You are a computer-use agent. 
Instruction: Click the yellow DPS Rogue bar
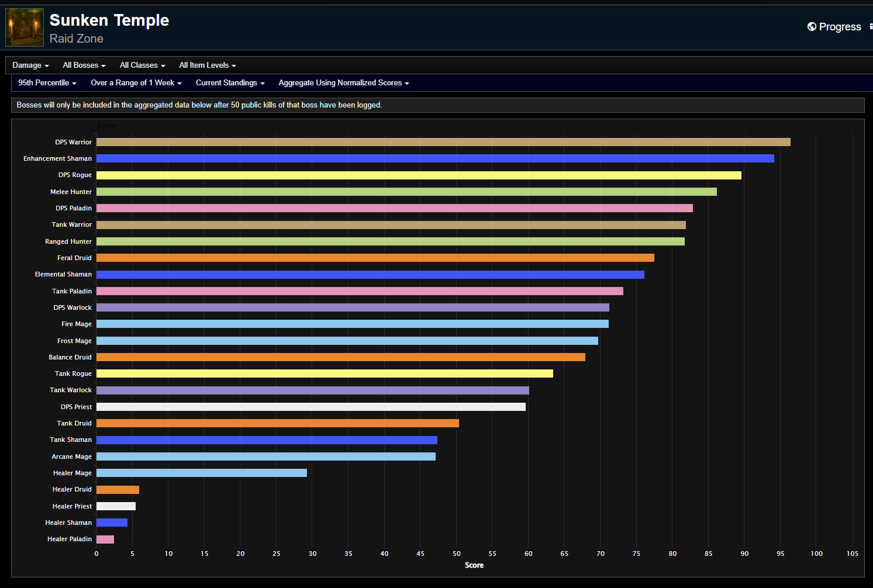pos(418,175)
